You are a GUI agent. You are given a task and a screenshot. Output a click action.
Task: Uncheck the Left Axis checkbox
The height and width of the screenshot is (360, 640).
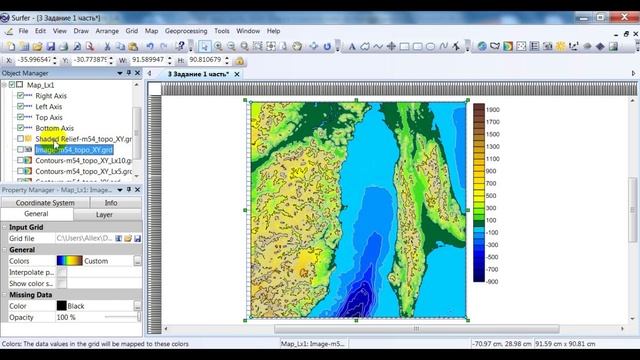[x=20, y=106]
